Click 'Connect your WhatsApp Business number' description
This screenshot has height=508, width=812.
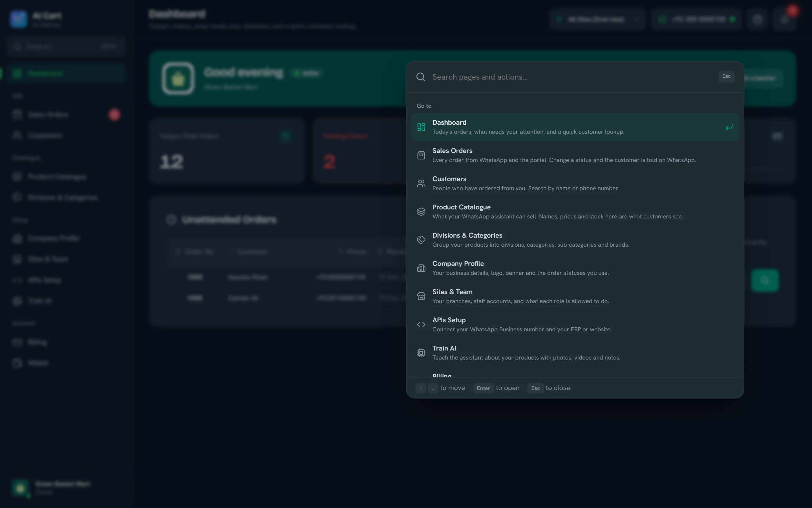tap(522, 329)
